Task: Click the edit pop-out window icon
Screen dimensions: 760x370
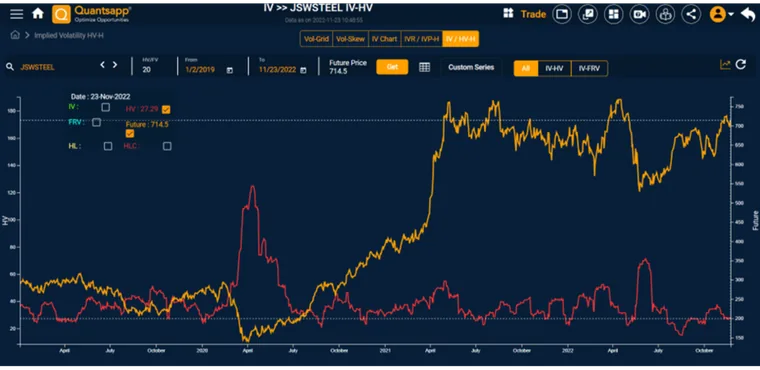Action: click(587, 14)
